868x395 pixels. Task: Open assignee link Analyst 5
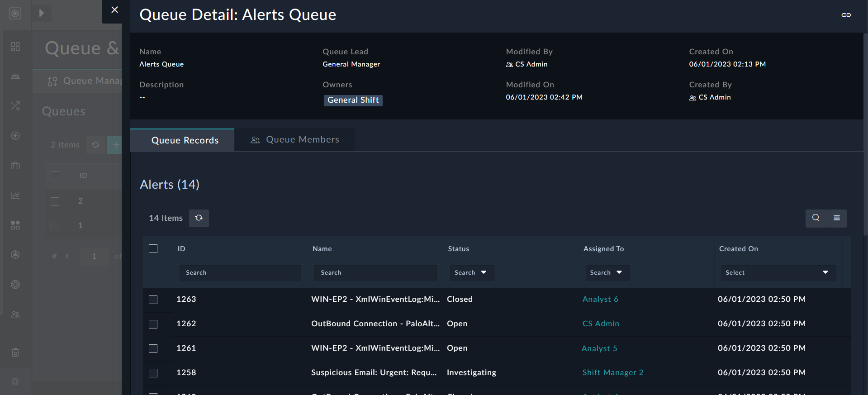point(599,348)
